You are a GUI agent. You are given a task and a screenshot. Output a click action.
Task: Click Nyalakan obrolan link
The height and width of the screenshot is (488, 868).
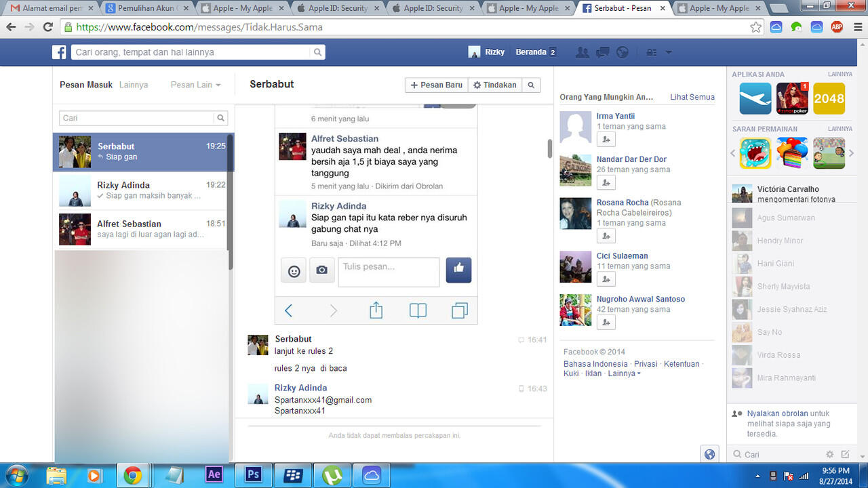777,413
